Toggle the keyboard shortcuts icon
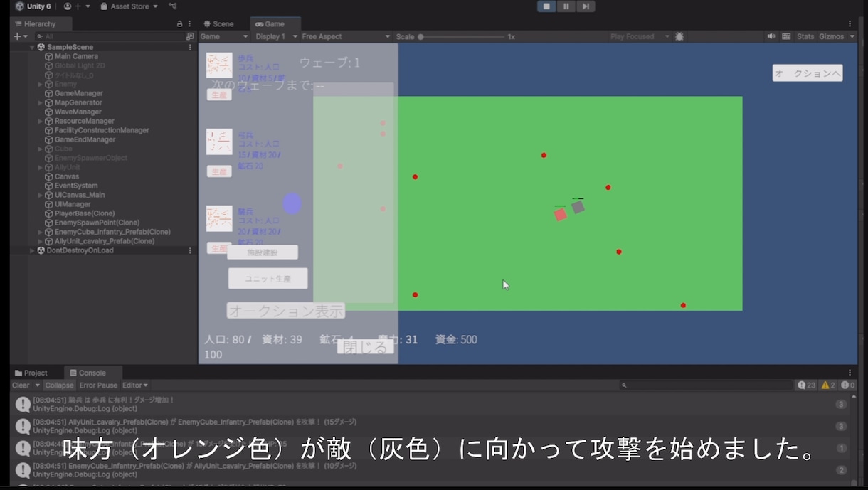Screen dimensions: 868x490 [x=786, y=36]
